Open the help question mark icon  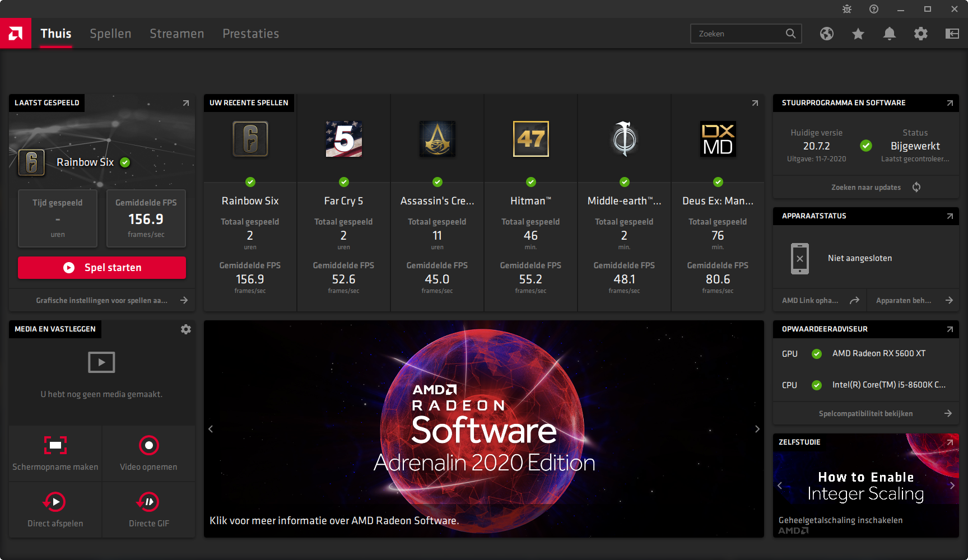(x=874, y=9)
